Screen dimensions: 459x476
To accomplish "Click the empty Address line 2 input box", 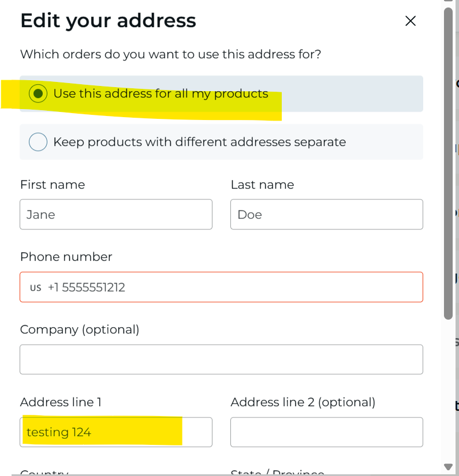I will pos(327,432).
